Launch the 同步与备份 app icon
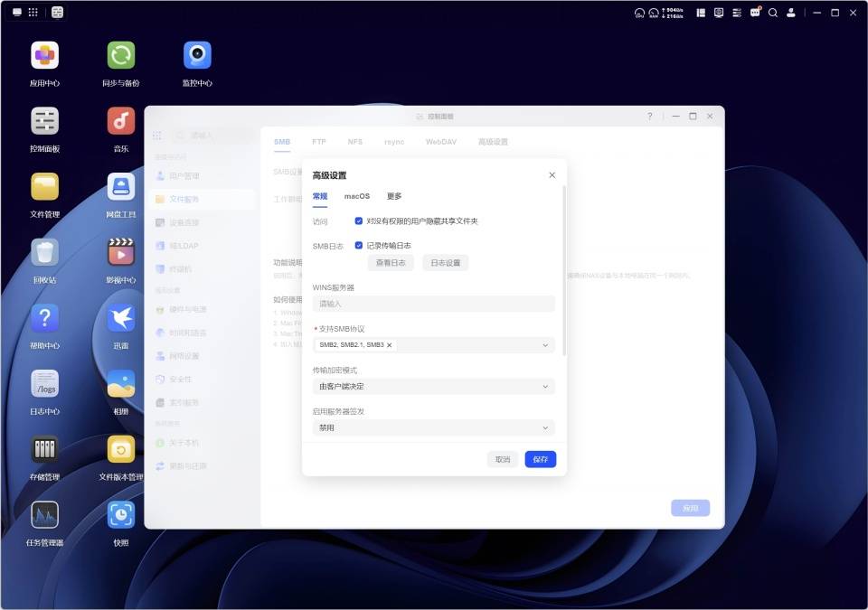 [x=121, y=55]
